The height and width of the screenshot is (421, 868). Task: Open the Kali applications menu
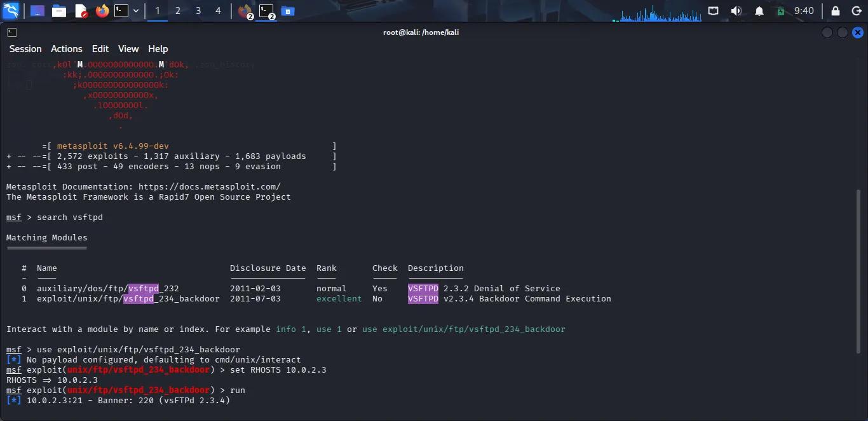tap(11, 11)
